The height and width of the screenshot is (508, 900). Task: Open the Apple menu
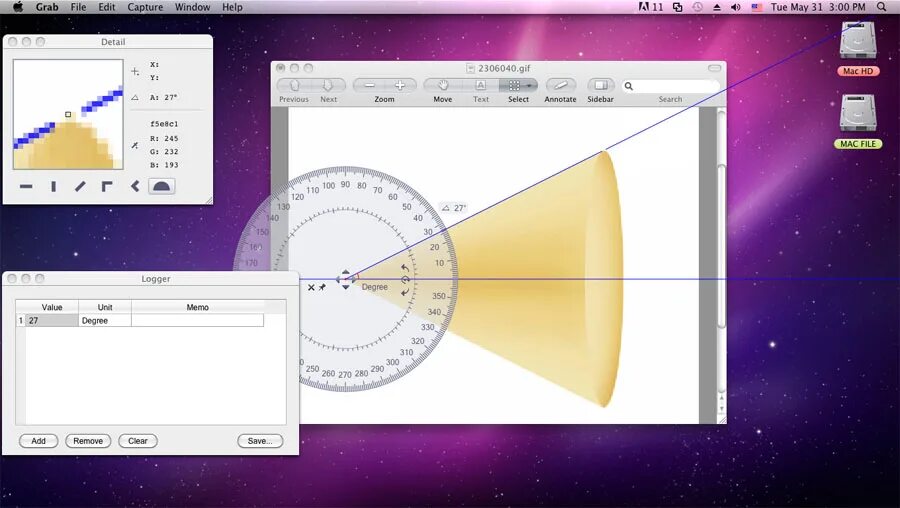[x=18, y=7]
